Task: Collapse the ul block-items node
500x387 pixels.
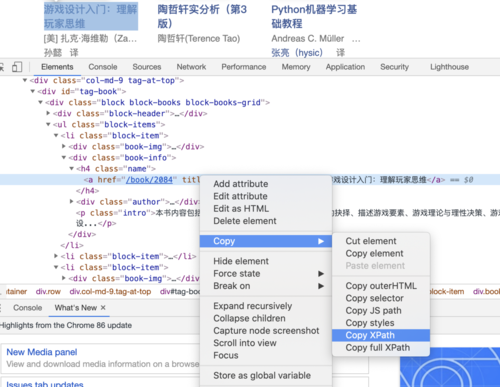Action: pos(48,124)
